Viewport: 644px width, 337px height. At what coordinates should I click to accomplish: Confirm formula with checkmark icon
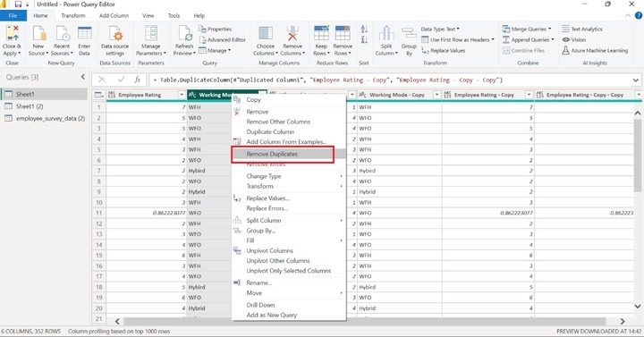pos(121,80)
